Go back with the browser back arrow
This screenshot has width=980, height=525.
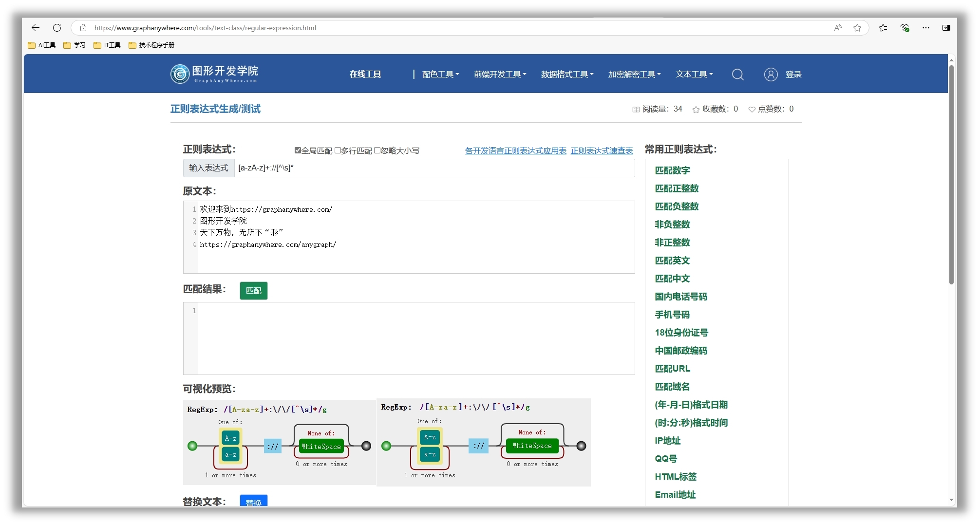35,28
